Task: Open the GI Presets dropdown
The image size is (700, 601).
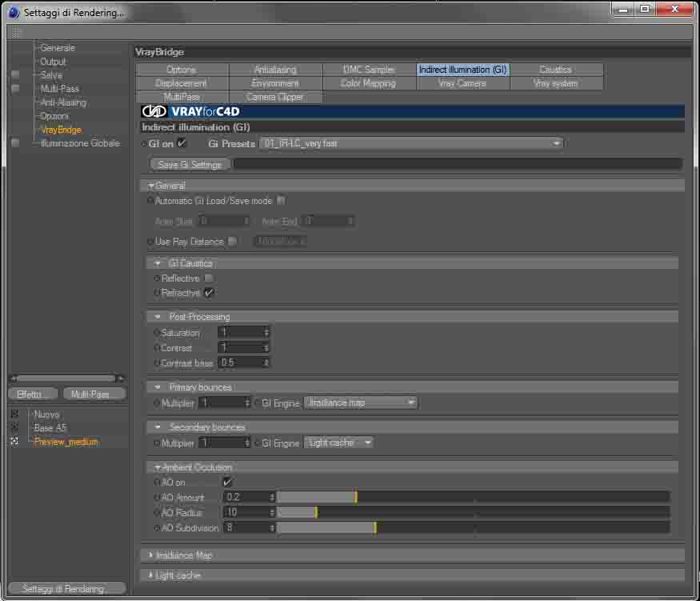Action: pyautogui.click(x=411, y=143)
